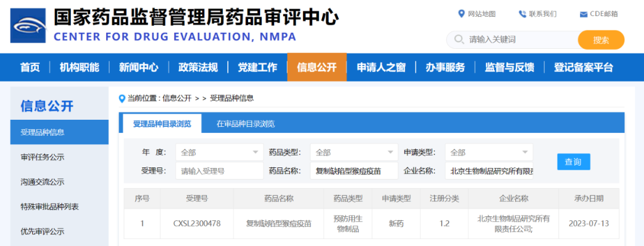
Task: Click the 联系我们 phone icon
Action: 522,14
